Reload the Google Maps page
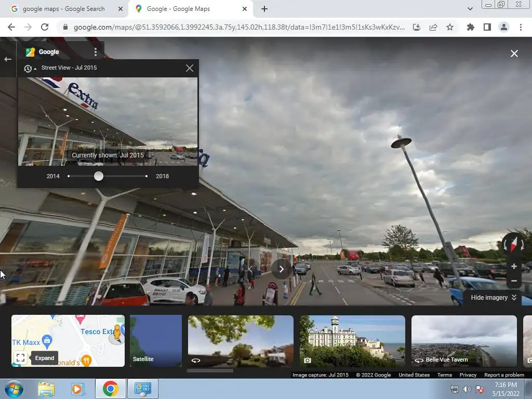This screenshot has width=532, height=399. point(45,27)
